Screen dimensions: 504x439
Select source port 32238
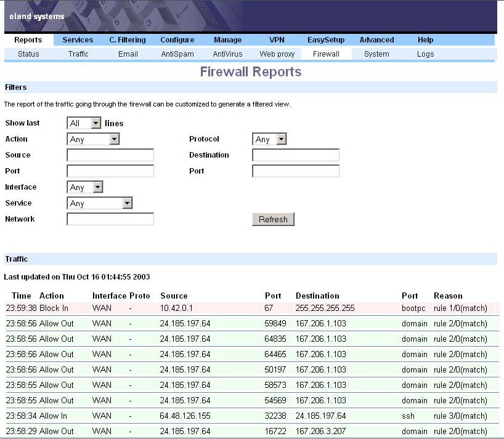pyautogui.click(x=275, y=416)
